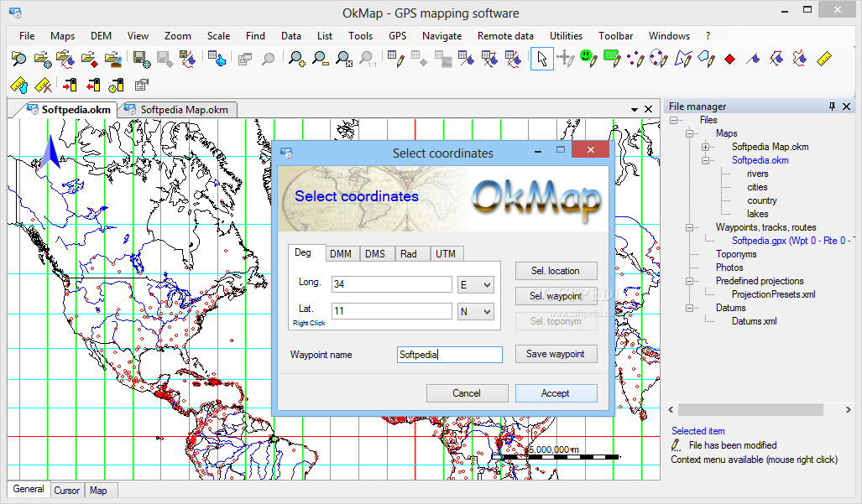
Task: Collapse the Files root tree node
Action: click(x=673, y=120)
